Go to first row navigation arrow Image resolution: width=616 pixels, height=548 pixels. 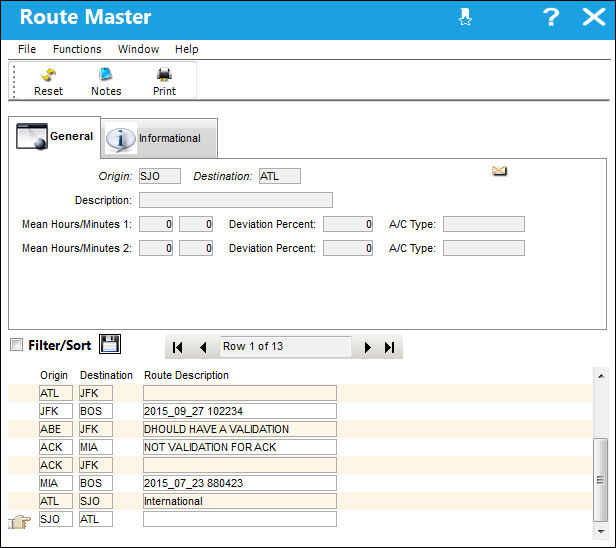click(x=178, y=347)
